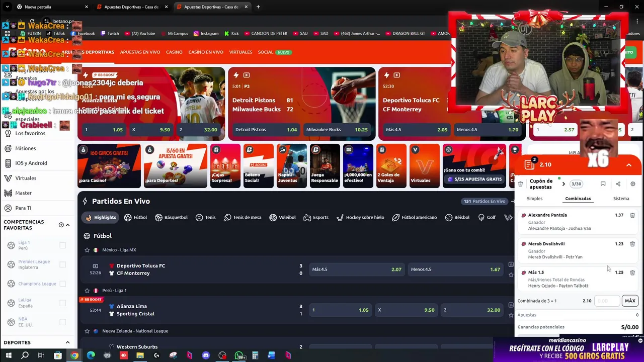Screen dimensions: 644x362
Task: Filter live matches by Tenis de mesa
Action: (243, 217)
